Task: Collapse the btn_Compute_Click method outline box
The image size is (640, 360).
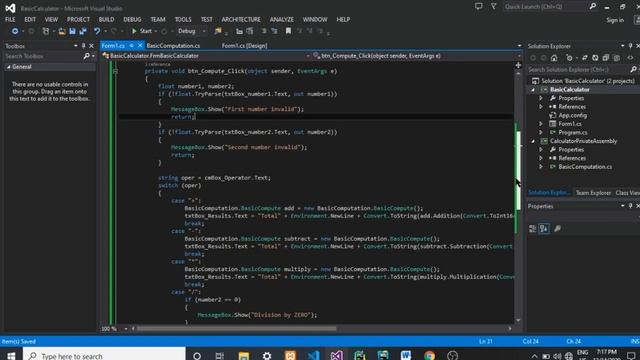Action: point(116,71)
